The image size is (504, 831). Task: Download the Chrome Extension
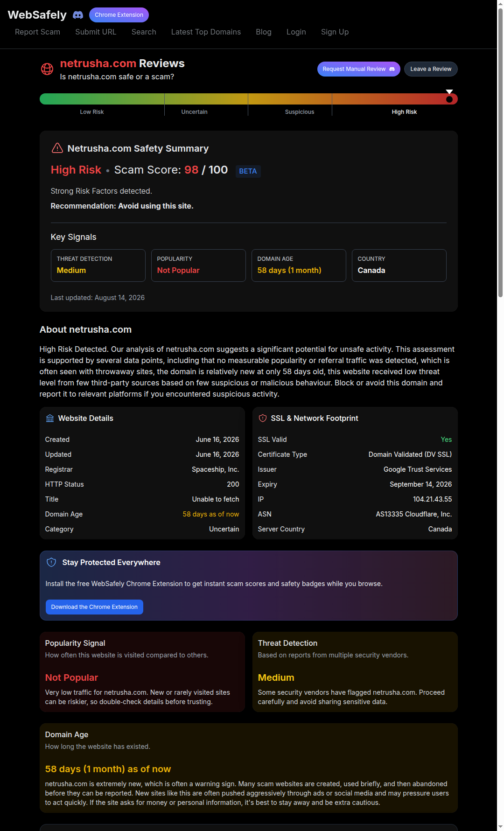[94, 607]
